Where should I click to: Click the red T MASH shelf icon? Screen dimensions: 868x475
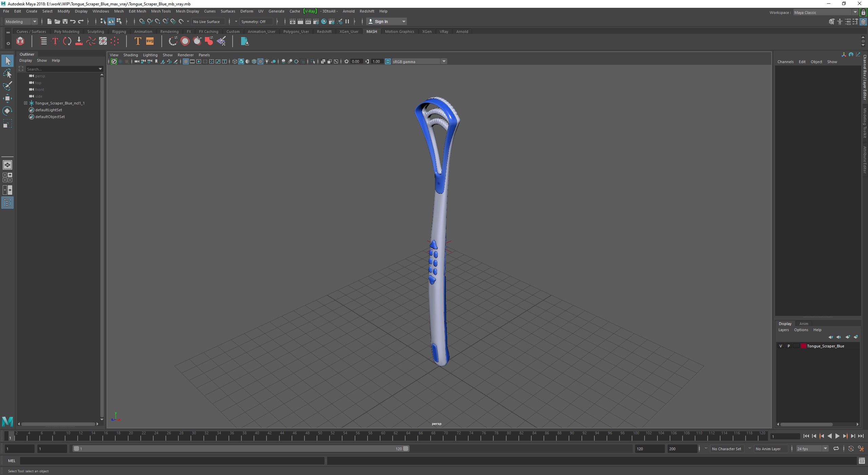tap(55, 41)
